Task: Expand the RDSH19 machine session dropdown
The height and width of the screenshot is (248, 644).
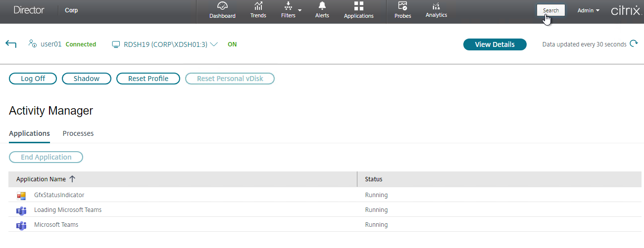Action: point(214,44)
